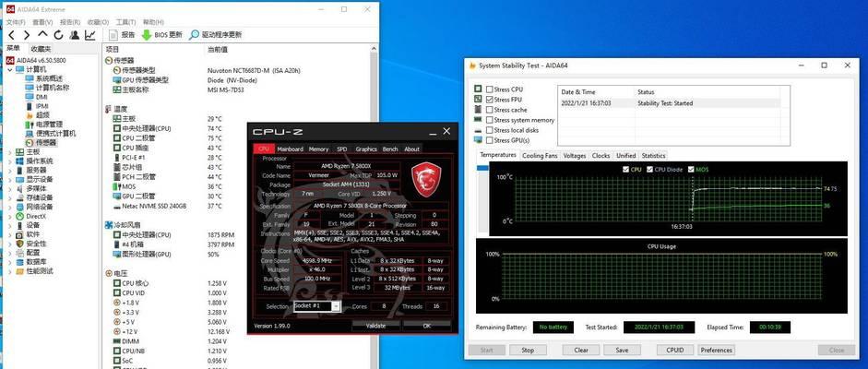Select 便携式计算机 in the tree
Image resolution: width=868 pixels, height=369 pixels.
coord(51,134)
